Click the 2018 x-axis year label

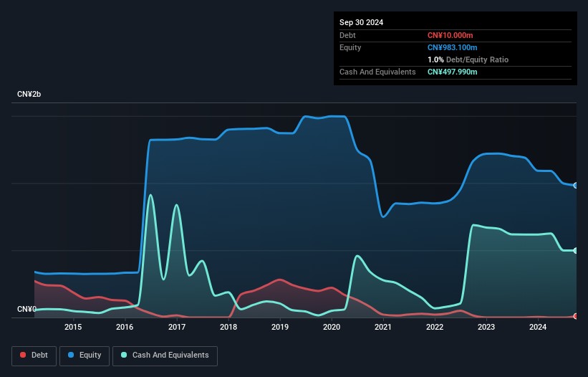pyautogui.click(x=228, y=328)
